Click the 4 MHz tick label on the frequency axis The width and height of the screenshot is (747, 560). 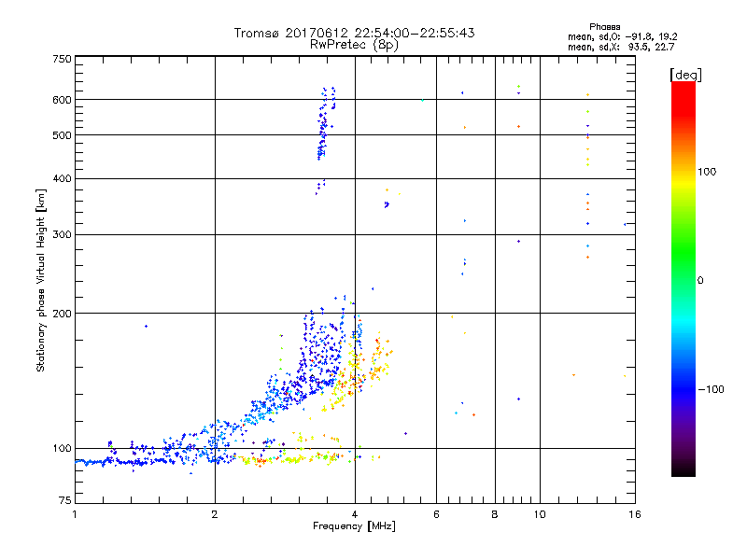[x=355, y=514]
